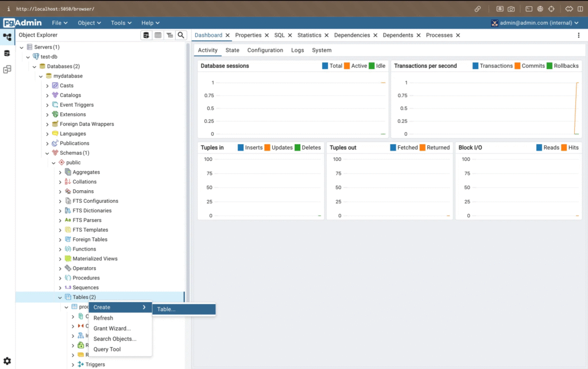Collapse the Schemas (1) node
Image resolution: width=588 pixels, height=369 pixels.
(x=47, y=153)
